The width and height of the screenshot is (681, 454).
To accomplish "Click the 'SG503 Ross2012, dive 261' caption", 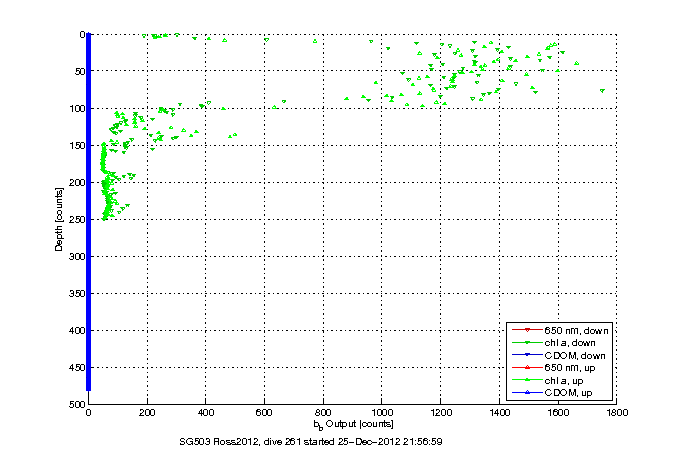I will click(x=240, y=442).
